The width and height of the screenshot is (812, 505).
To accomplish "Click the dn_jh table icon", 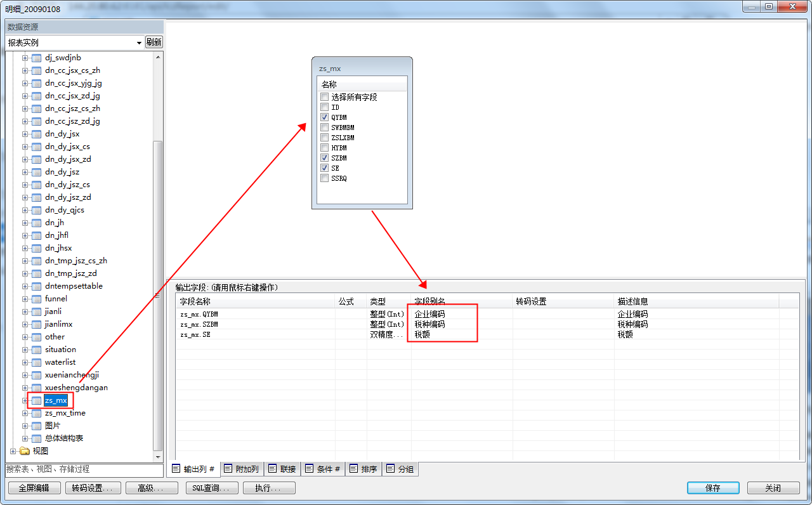I will click(x=36, y=223).
